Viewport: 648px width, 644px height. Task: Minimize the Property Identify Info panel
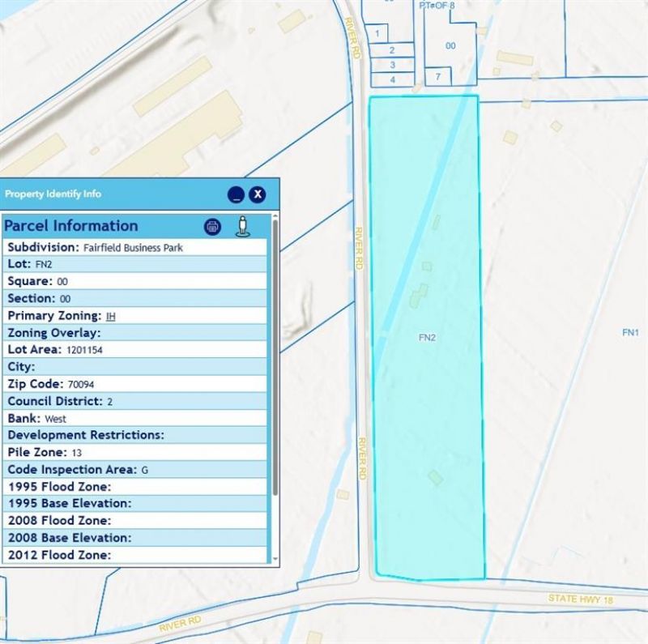[235, 194]
